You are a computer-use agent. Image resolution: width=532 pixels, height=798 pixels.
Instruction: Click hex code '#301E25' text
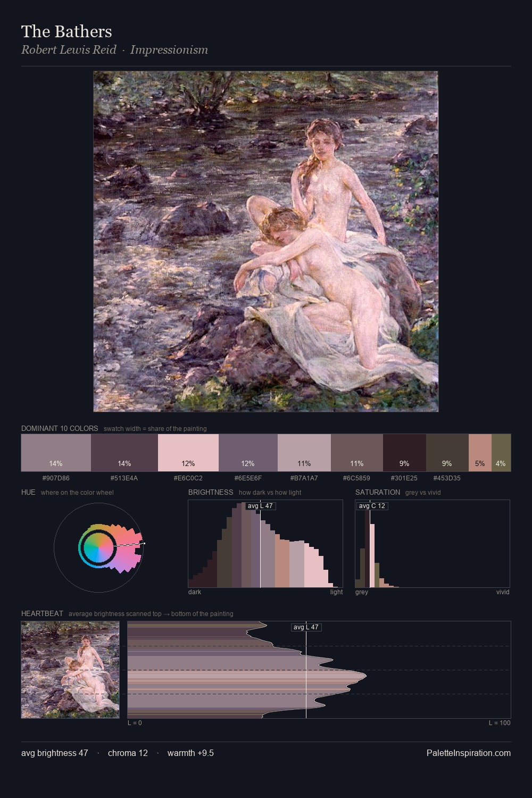point(404,478)
